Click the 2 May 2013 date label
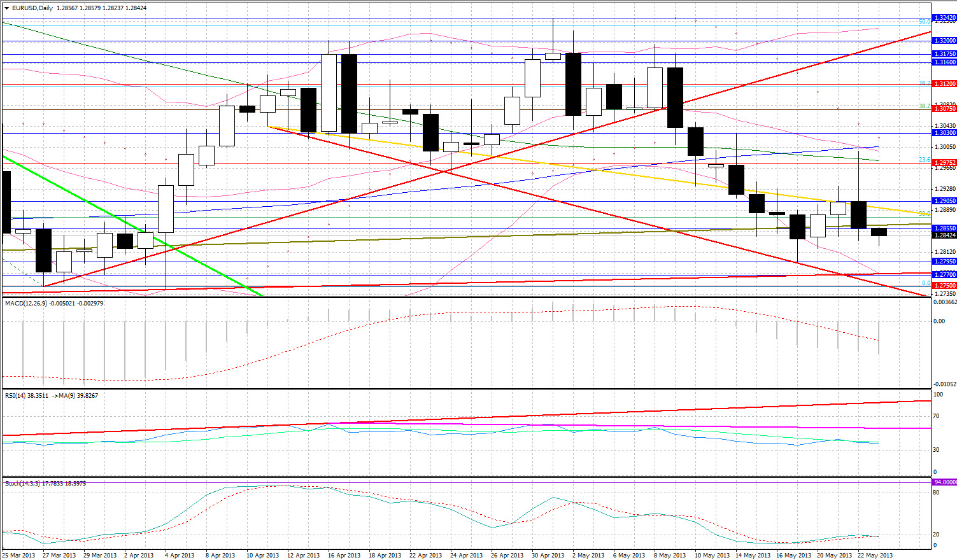The image size is (957, 560). coord(588,555)
